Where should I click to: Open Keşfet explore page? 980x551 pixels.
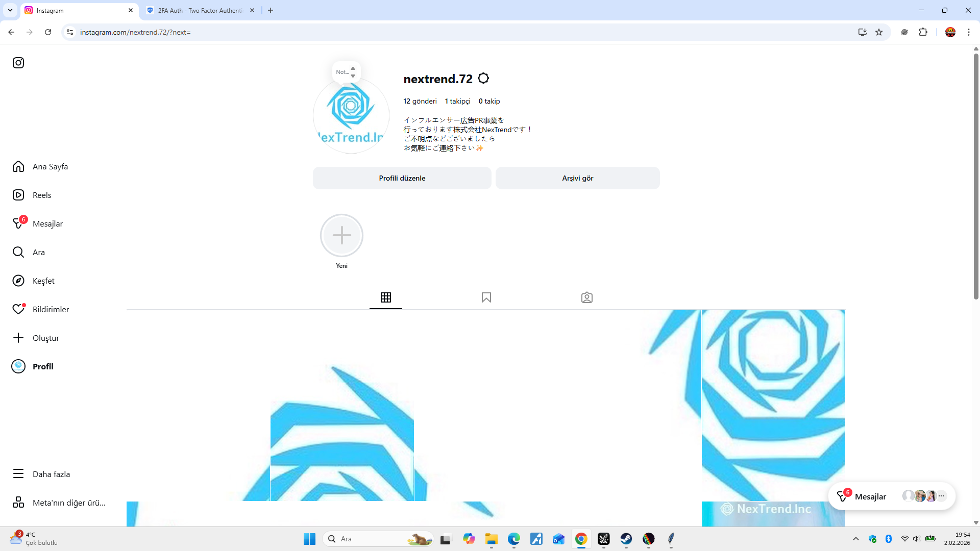point(33,281)
